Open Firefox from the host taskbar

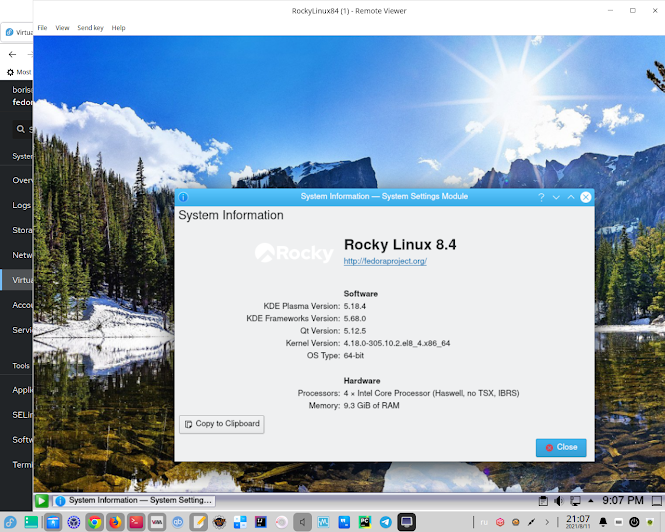click(115, 522)
